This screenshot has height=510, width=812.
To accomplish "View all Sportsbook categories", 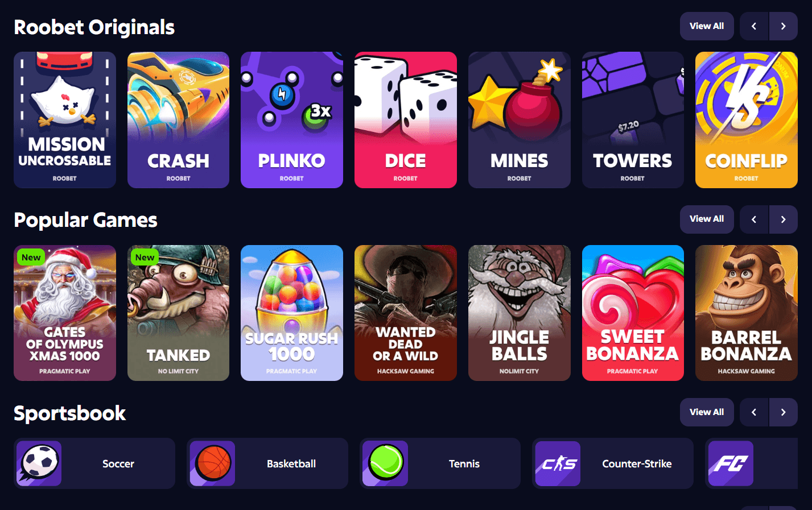I will pyautogui.click(x=707, y=412).
